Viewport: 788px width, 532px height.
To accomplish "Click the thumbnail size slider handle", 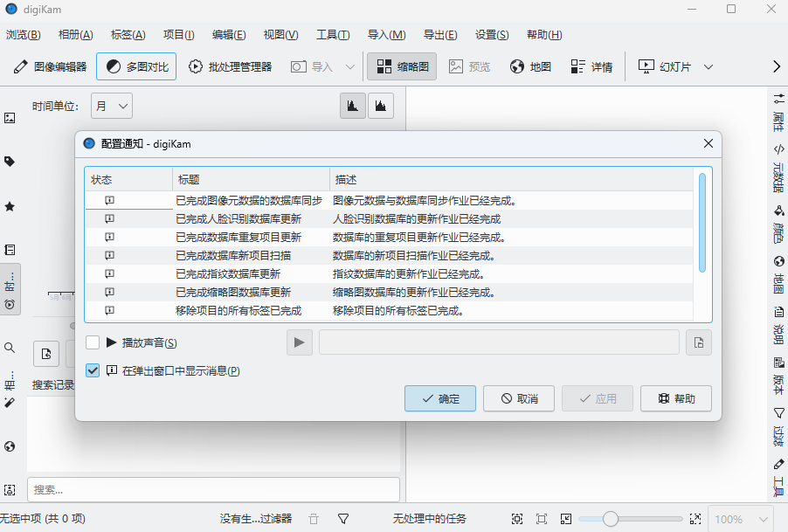I will (x=611, y=519).
